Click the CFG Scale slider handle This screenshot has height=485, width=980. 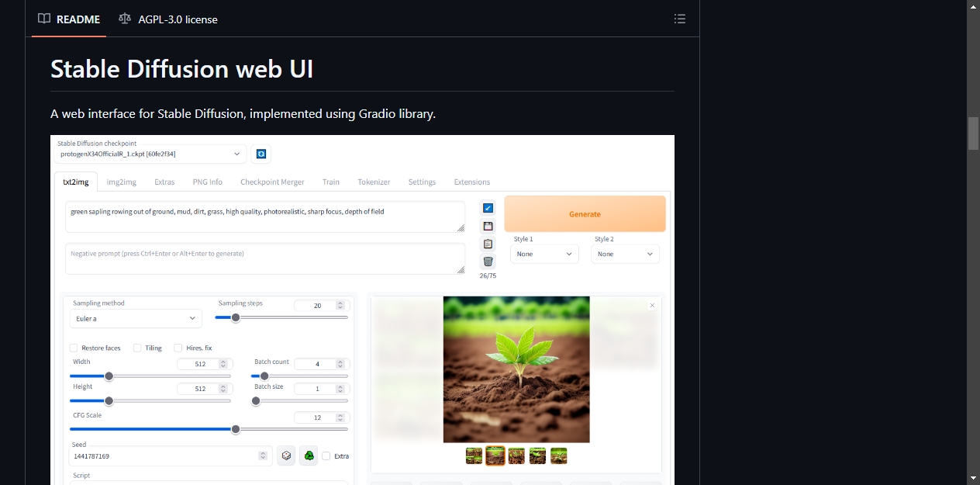pyautogui.click(x=236, y=429)
